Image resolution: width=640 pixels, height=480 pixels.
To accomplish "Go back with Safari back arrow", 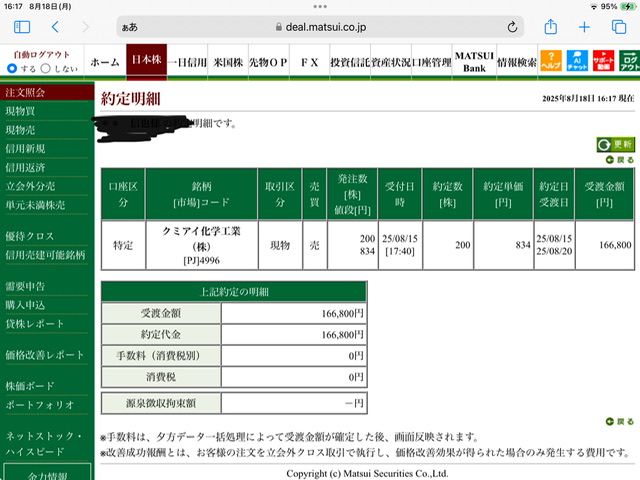I will click(x=56, y=27).
